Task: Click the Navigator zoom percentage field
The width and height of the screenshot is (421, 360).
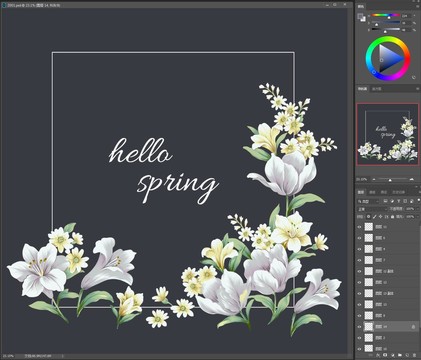Action: [362, 179]
